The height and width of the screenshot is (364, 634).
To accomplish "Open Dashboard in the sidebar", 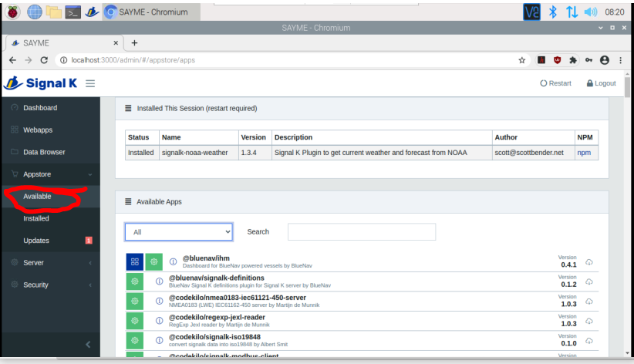I will coord(51,108).
